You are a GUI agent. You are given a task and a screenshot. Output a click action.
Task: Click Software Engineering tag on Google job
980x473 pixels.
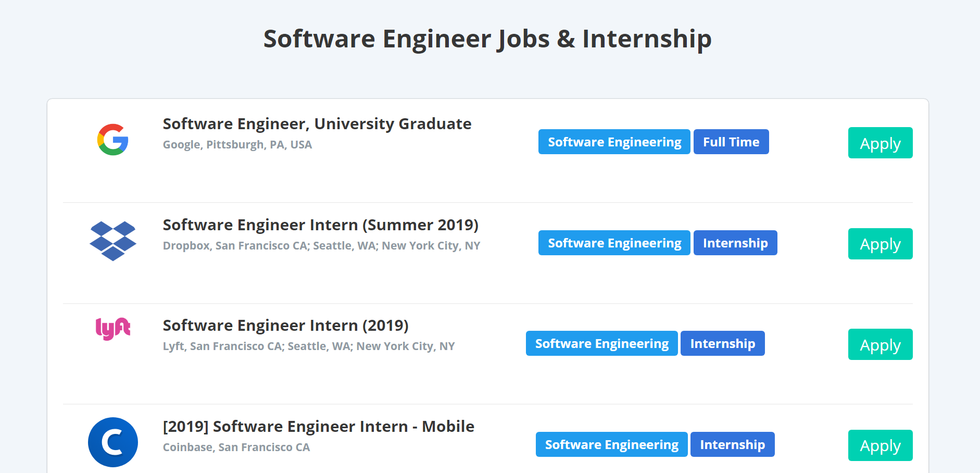point(614,142)
